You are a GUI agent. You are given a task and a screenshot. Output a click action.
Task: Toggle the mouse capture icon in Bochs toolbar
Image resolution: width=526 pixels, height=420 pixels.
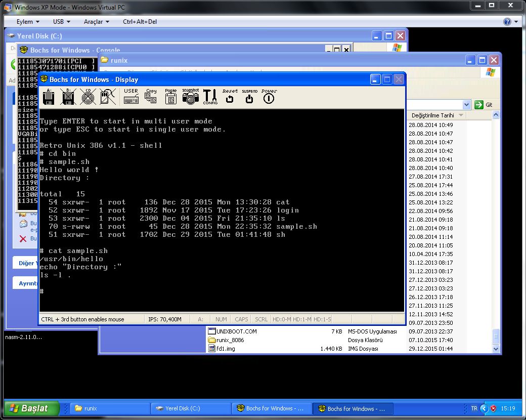108,97
